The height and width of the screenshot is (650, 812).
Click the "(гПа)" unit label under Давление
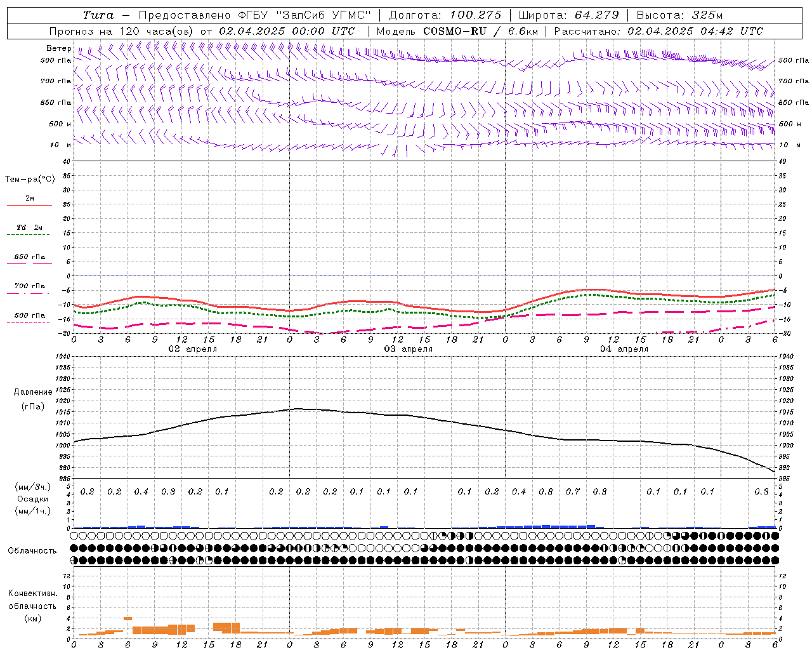pos(33,406)
